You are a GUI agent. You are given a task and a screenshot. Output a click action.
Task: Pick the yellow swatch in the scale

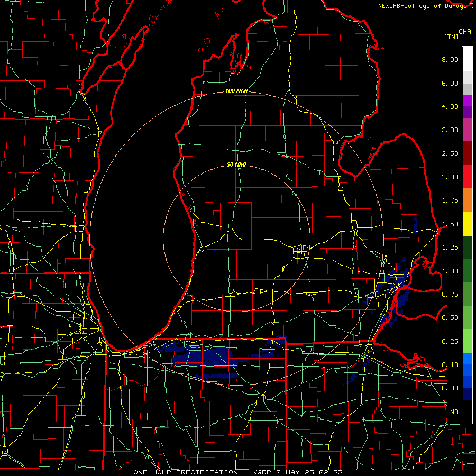467,224
